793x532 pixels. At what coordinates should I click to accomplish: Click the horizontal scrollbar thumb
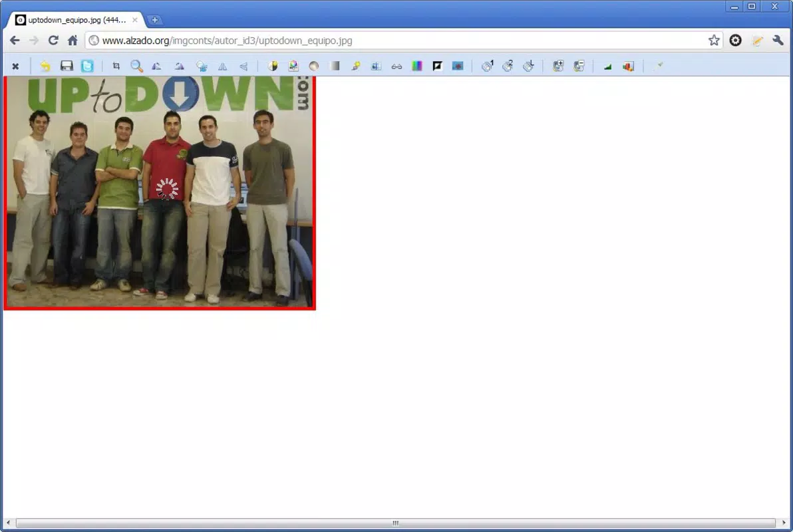pos(395,523)
